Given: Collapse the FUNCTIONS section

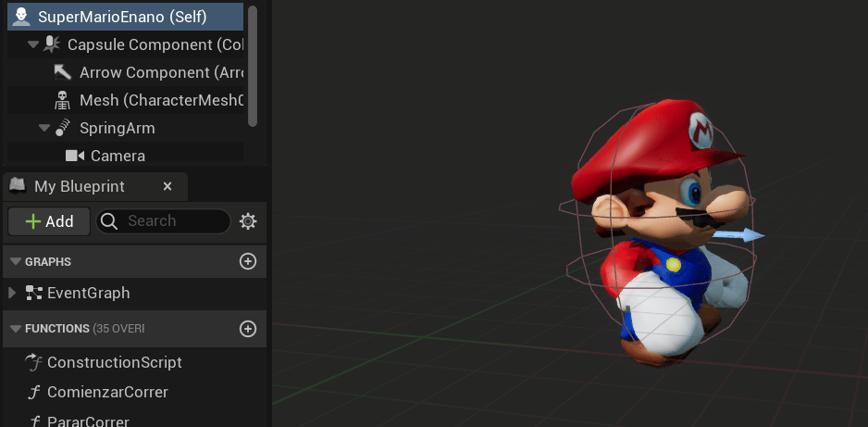Looking at the screenshot, I should click(x=15, y=329).
